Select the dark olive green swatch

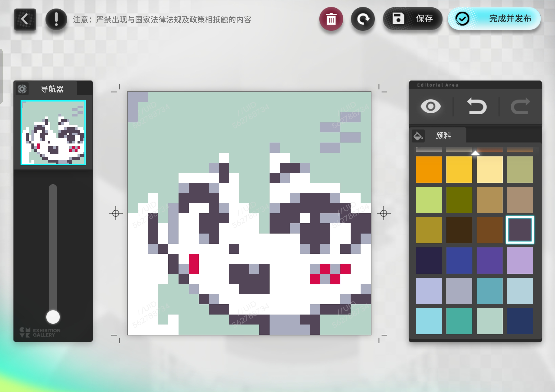point(459,200)
